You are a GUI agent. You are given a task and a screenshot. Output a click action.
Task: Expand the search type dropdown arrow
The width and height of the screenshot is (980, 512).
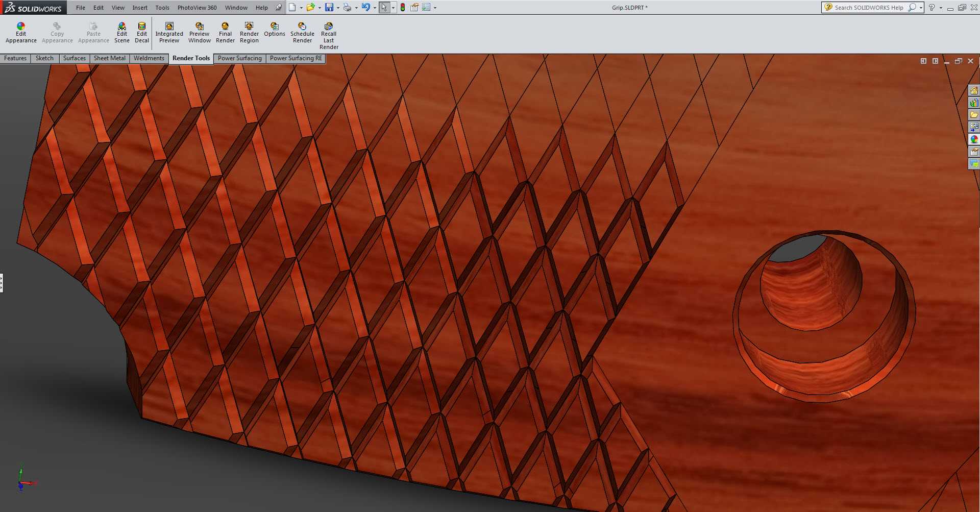[x=921, y=8]
